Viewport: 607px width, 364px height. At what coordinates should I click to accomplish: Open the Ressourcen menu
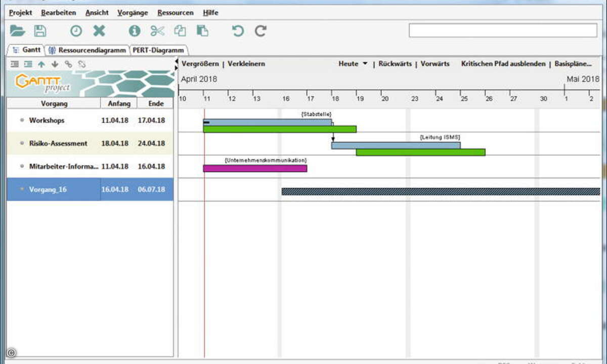pos(175,13)
